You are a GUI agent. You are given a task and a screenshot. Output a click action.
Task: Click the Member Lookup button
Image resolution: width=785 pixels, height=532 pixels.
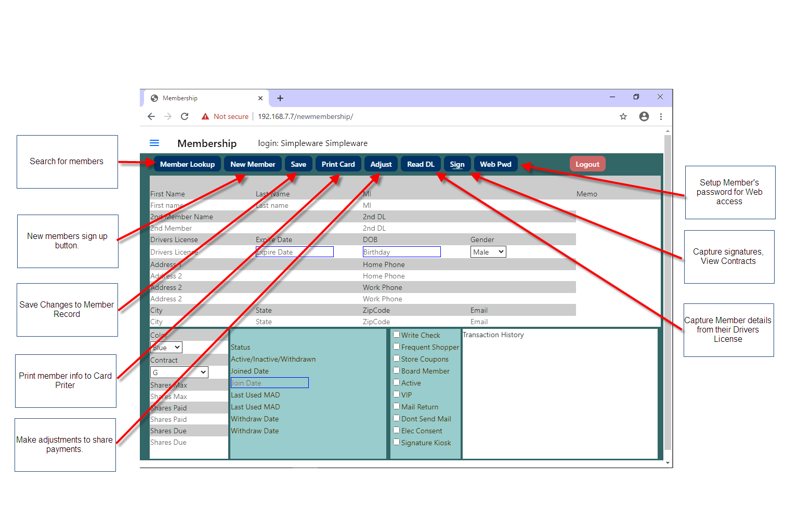[x=187, y=164]
